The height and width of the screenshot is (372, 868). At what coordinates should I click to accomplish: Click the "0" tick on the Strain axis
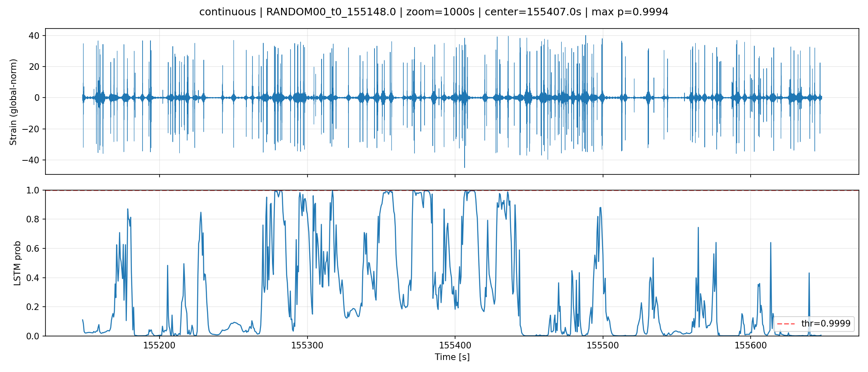(x=37, y=98)
